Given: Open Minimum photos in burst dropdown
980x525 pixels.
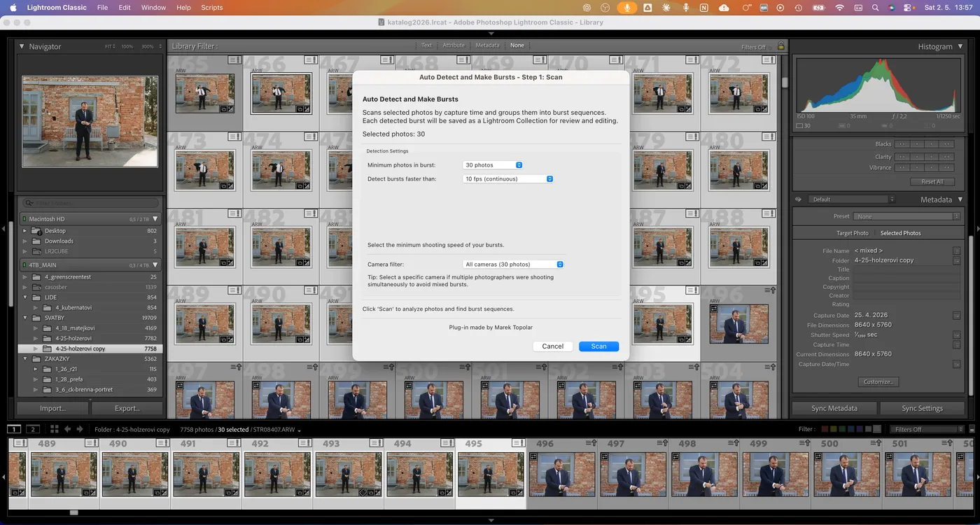Looking at the screenshot, I should [x=493, y=165].
